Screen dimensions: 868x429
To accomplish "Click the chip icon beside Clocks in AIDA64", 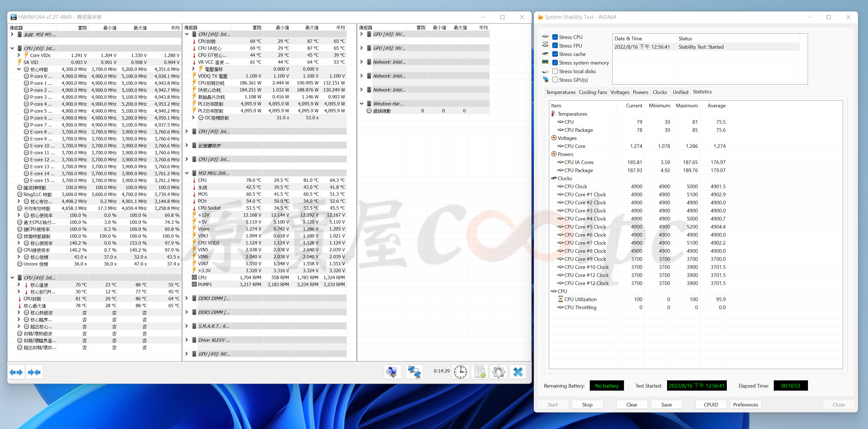I will pos(554,178).
